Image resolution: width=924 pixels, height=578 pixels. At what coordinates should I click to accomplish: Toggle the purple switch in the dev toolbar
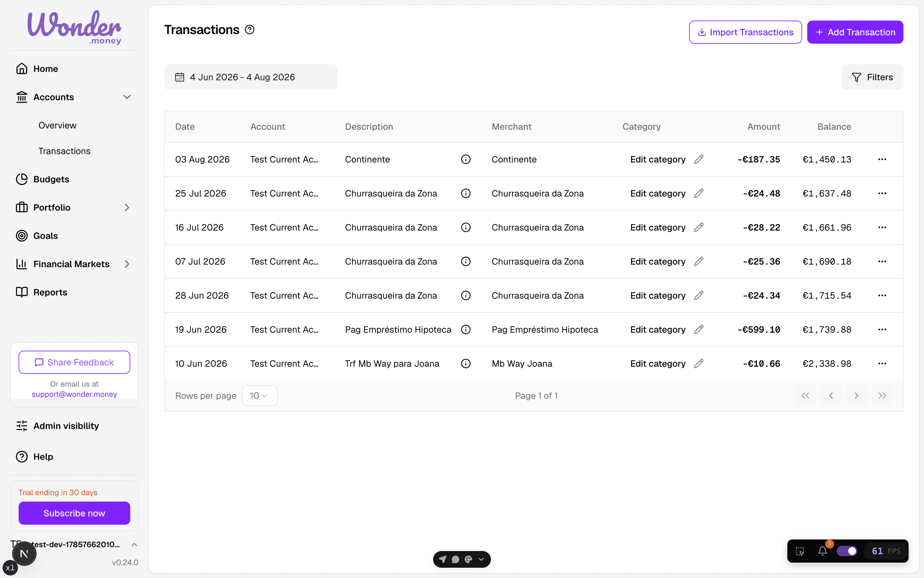tap(847, 551)
